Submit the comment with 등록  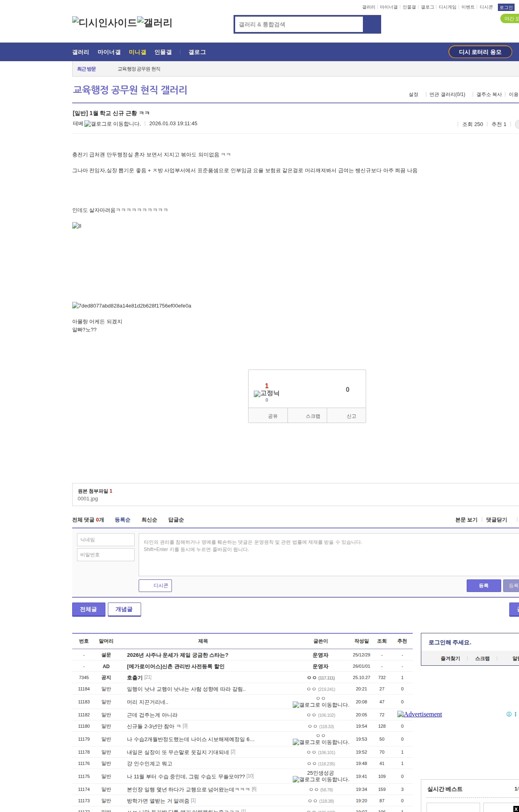point(484,585)
